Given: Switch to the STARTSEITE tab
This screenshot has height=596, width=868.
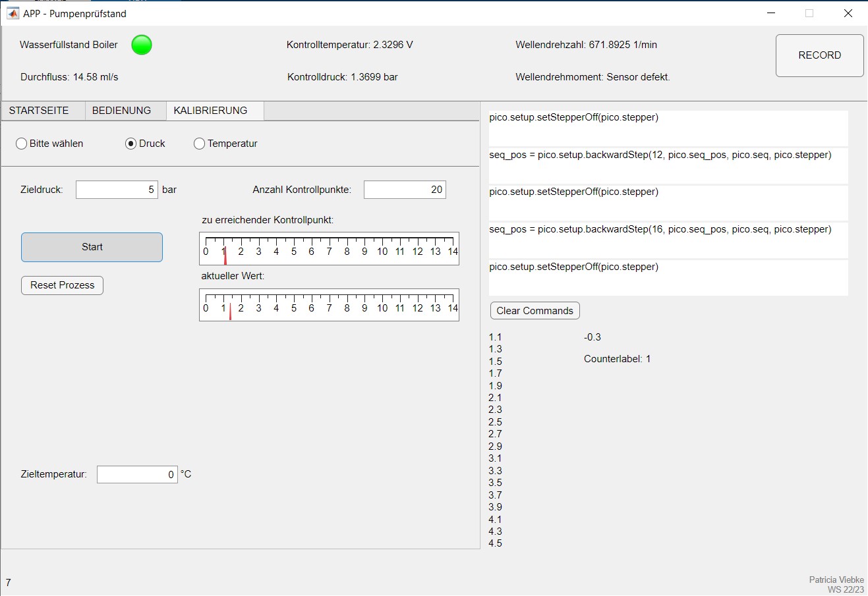Looking at the screenshot, I should click(x=40, y=111).
